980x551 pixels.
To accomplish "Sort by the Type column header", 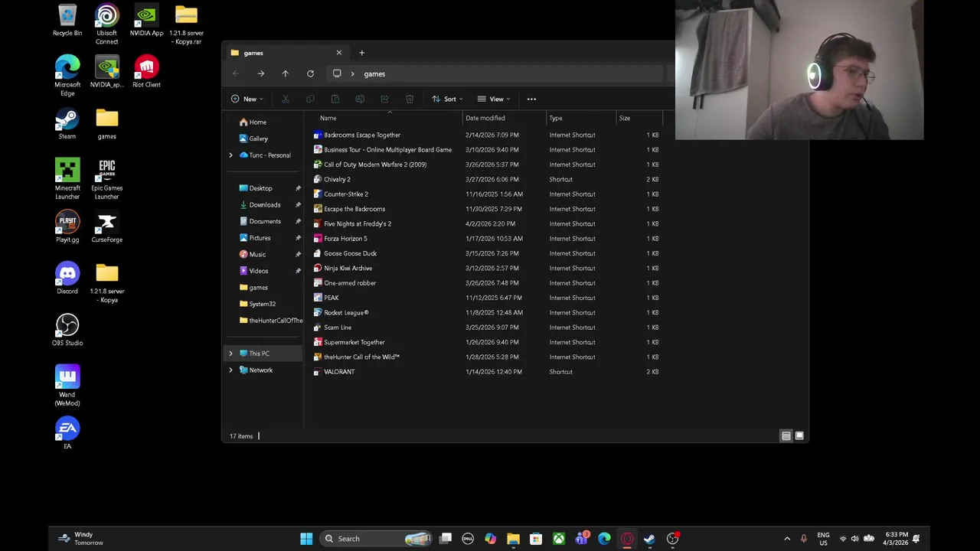I will (x=581, y=118).
